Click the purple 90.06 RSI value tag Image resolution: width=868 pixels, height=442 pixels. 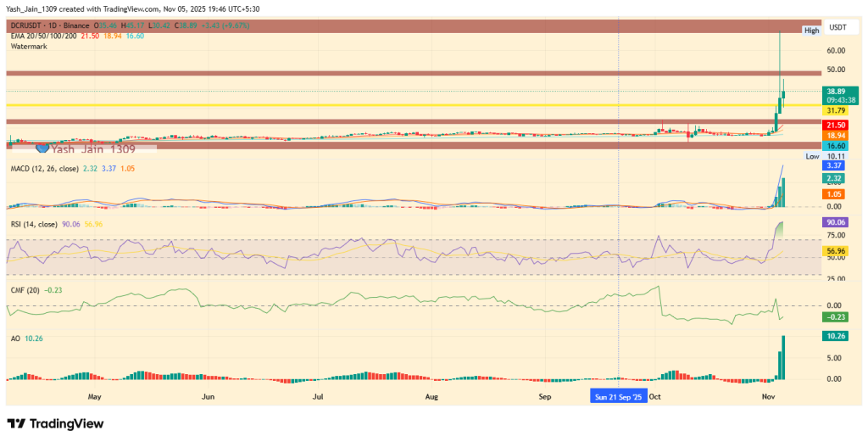pos(835,222)
